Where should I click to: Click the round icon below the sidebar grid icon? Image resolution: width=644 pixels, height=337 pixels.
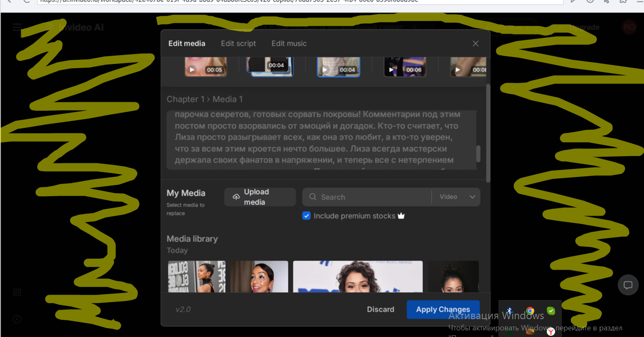[17, 319]
